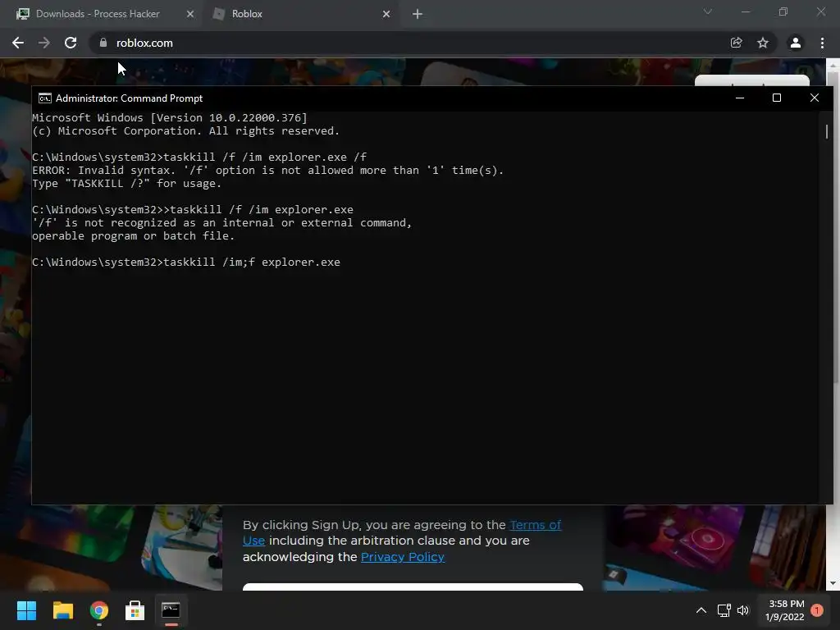This screenshot has height=630, width=840.
Task: Click the Command Prompt scrollbar thumb
Action: [x=827, y=131]
